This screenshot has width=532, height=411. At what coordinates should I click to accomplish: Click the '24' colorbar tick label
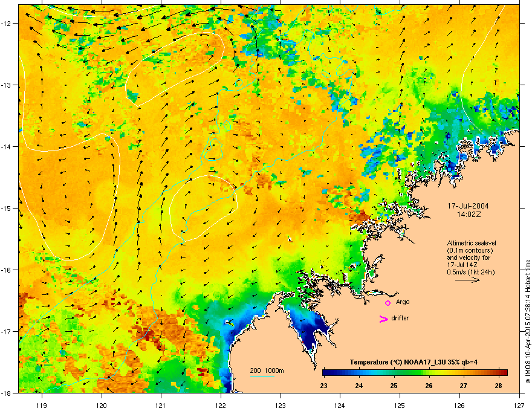point(358,386)
